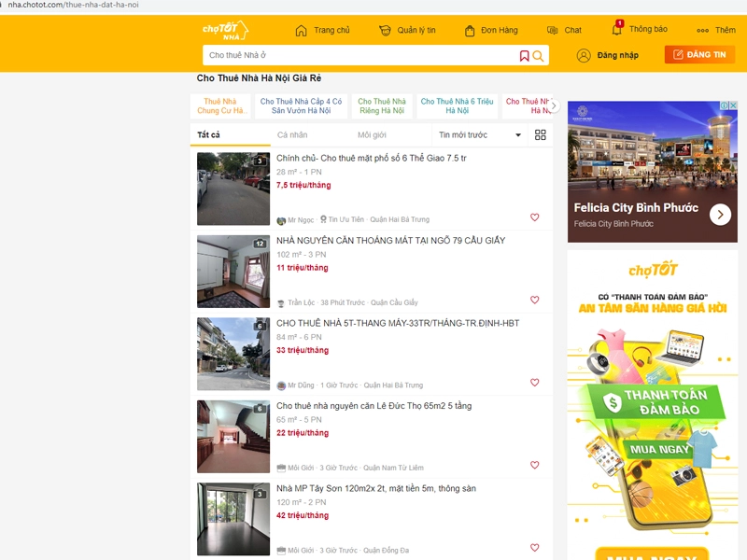Click seller name Trần Lộc
The height and width of the screenshot is (560, 747).
click(301, 302)
